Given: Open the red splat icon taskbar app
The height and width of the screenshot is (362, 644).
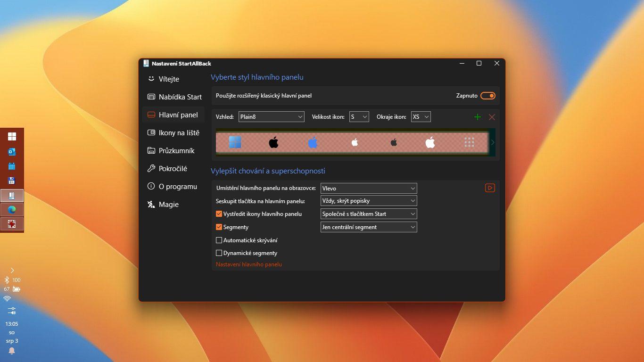Looking at the screenshot, I should point(12,224).
